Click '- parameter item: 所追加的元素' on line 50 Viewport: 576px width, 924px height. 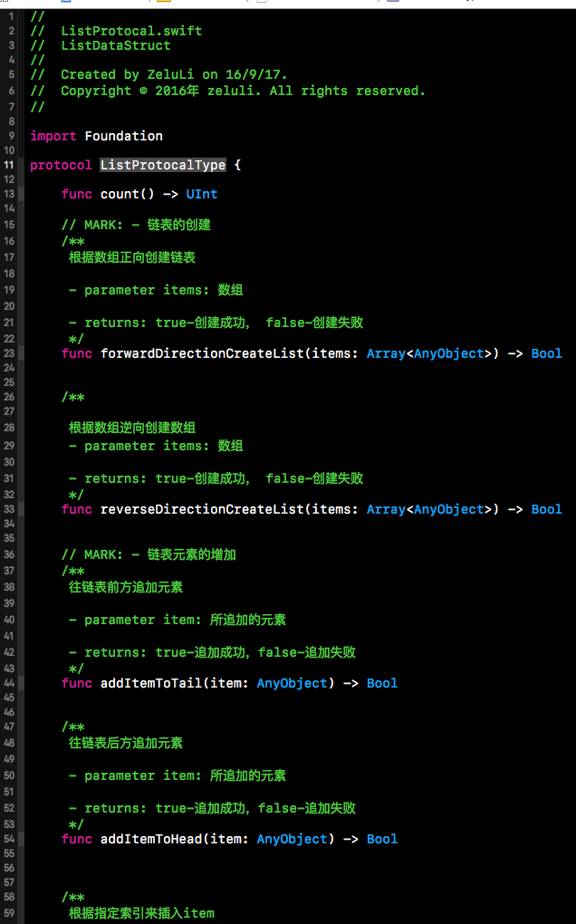(x=178, y=775)
